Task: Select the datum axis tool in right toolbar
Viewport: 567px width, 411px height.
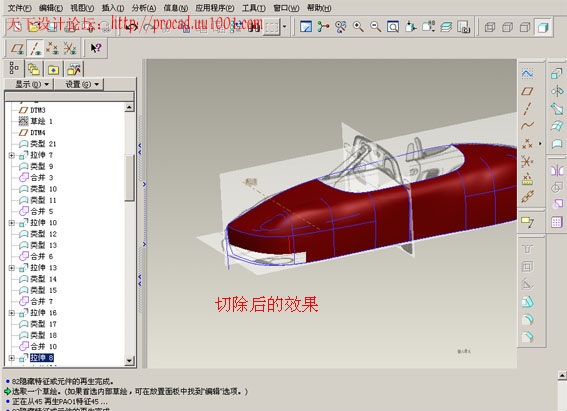Action: [x=527, y=109]
